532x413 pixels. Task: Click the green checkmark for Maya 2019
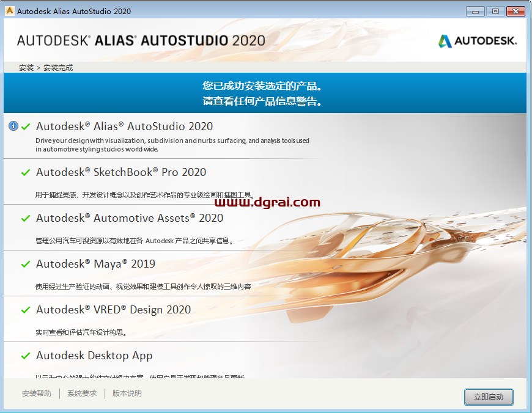[x=26, y=264]
